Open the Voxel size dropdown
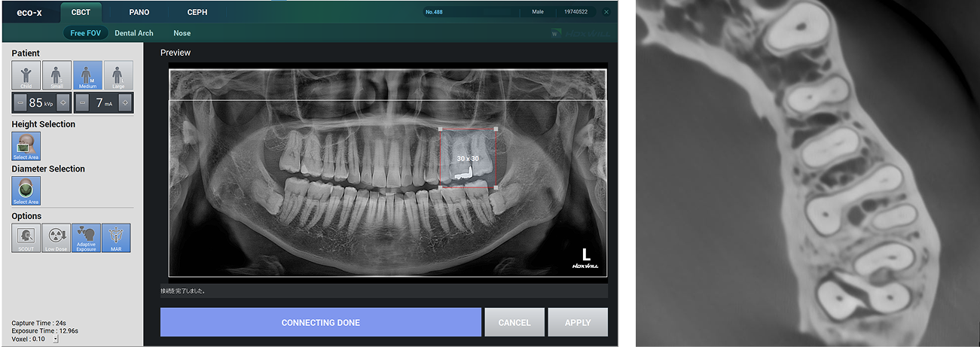Viewport: 980px width, 347px height. coord(55,339)
